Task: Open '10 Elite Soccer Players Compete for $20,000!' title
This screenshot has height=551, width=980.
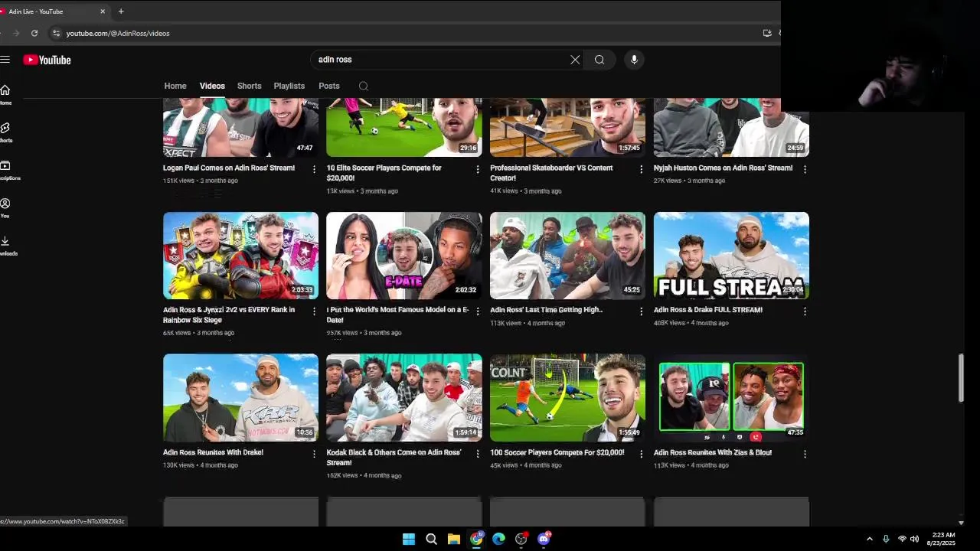Action: (x=384, y=173)
